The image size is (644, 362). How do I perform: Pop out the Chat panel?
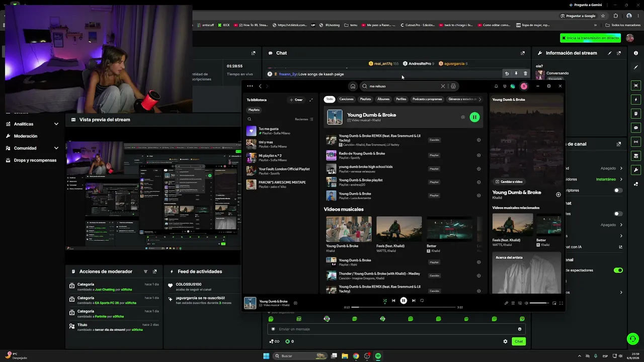523,53
